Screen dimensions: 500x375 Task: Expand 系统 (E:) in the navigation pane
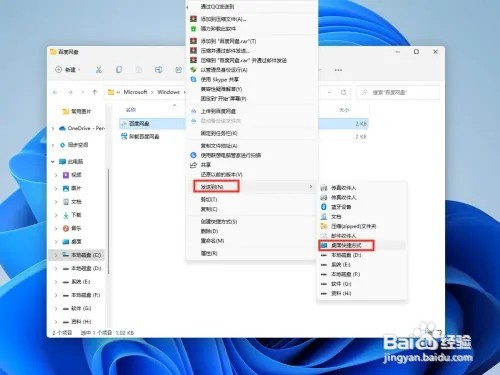pos(56,282)
